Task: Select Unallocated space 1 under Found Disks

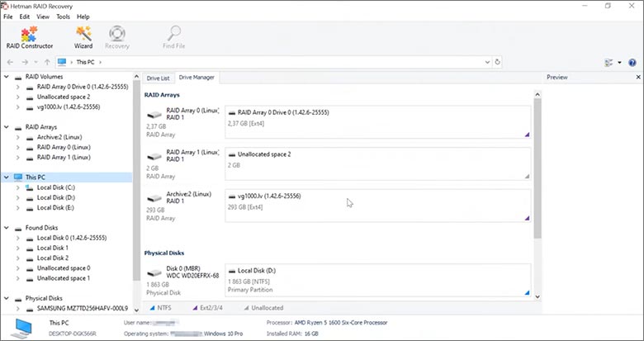Action: click(64, 278)
